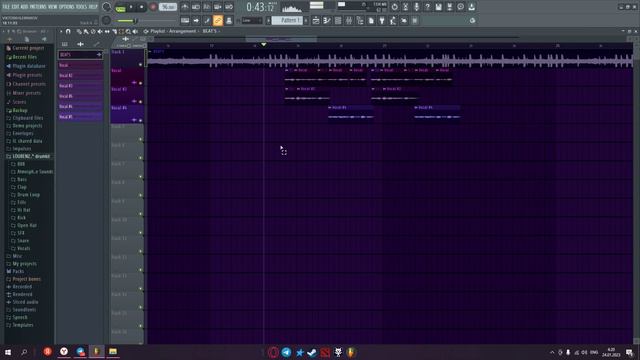This screenshot has width=640, height=360.
Task: Click the question mark help icon
Action: click(x=427, y=7)
